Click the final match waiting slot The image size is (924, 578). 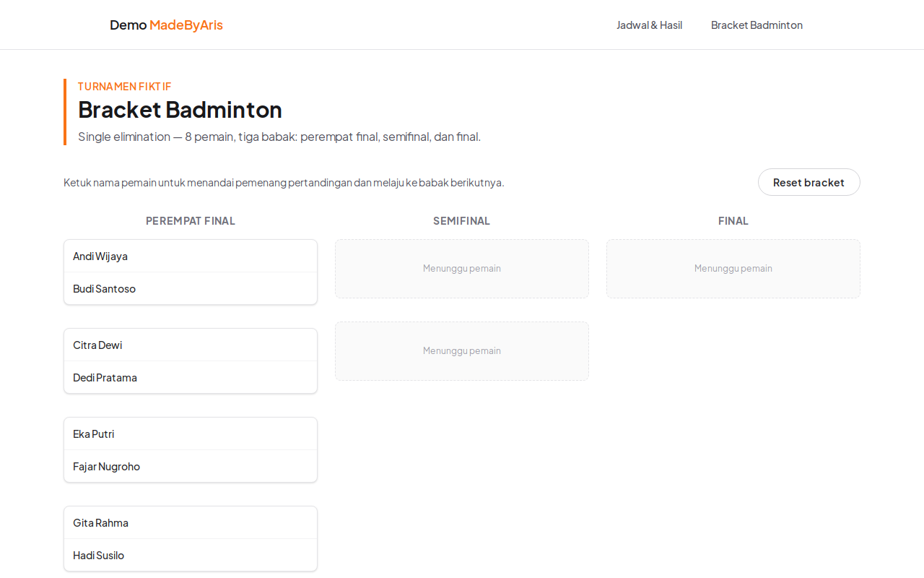tap(733, 269)
